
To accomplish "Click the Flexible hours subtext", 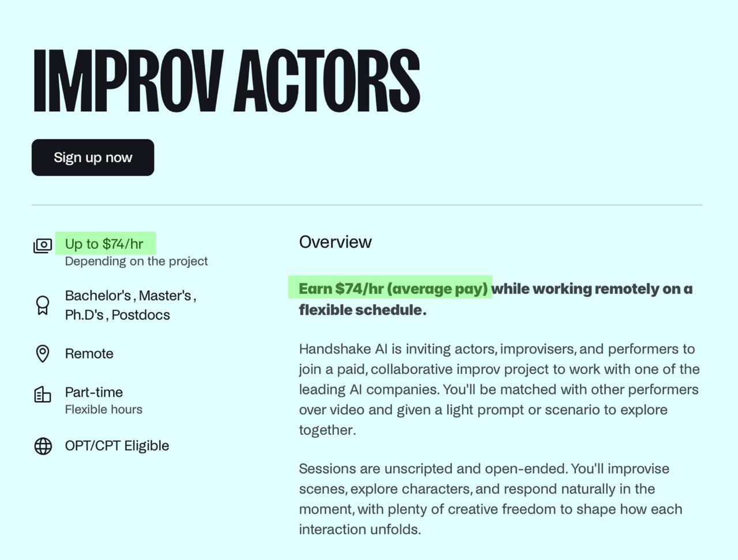I will 104,410.
